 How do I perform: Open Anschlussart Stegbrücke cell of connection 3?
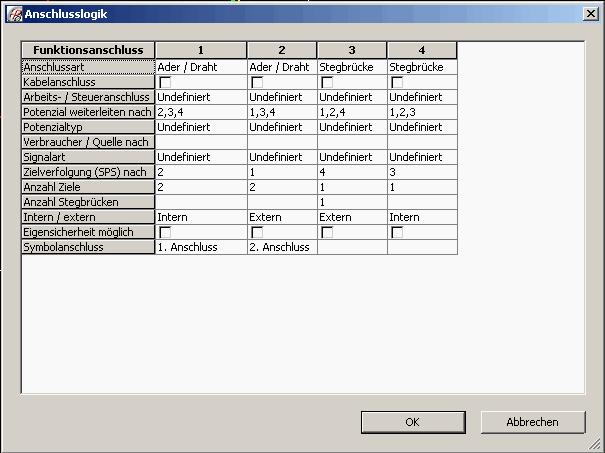coord(352,67)
